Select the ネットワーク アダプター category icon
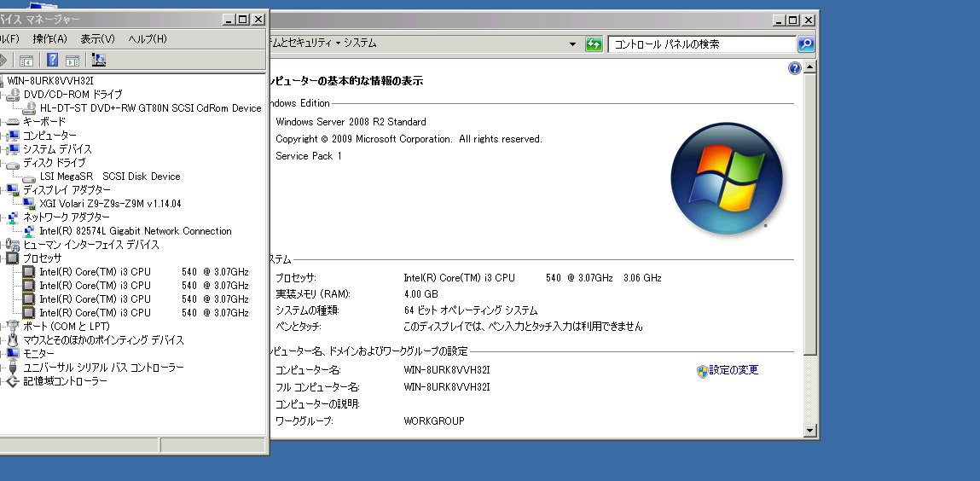Viewport: 980px width, 481px height. (x=13, y=217)
